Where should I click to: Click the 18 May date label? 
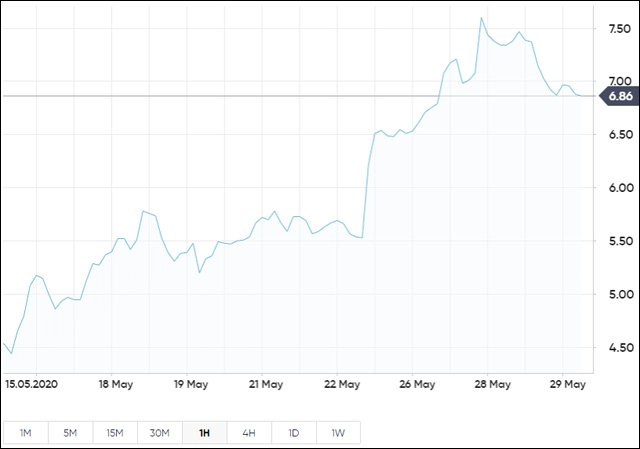coord(116,383)
